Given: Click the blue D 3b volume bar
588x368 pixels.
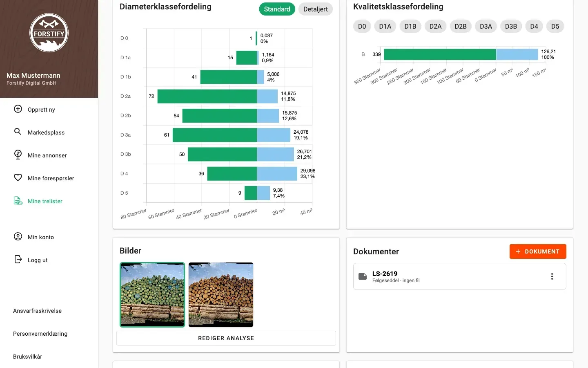Looking at the screenshot, I should (x=276, y=154).
